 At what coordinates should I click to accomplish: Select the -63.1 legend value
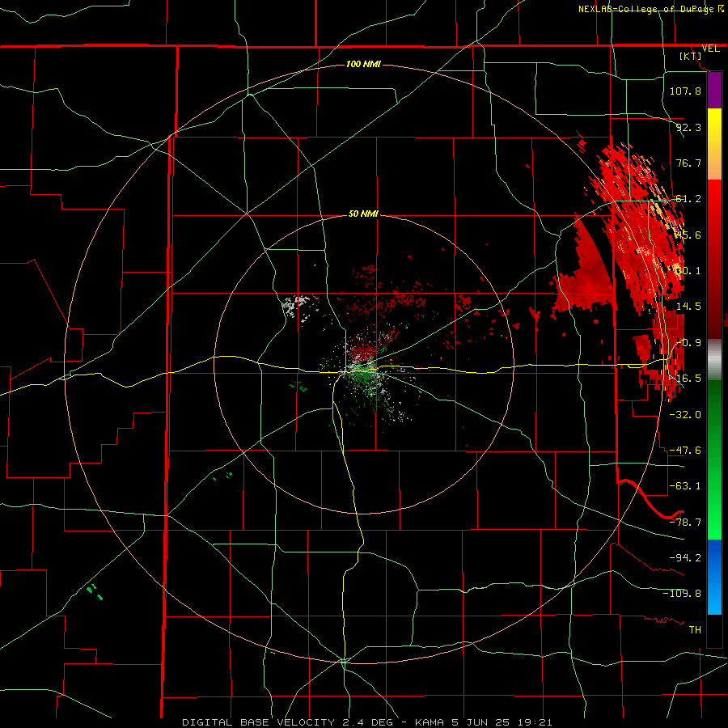pos(685,485)
